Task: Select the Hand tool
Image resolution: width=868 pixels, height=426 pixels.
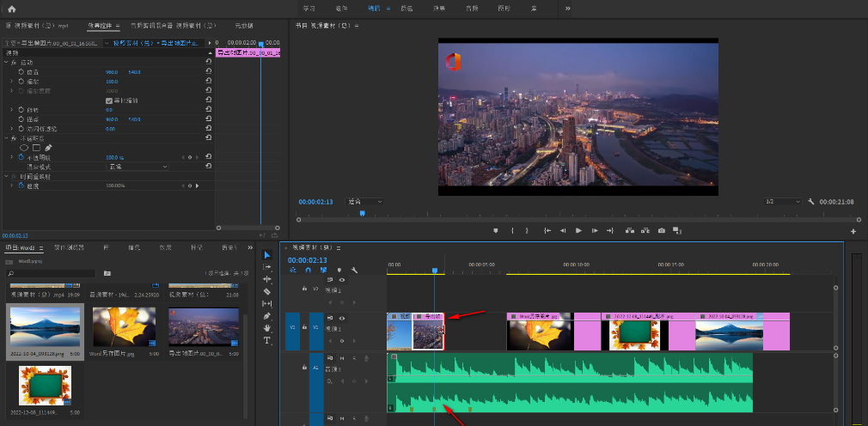Action: (266, 328)
